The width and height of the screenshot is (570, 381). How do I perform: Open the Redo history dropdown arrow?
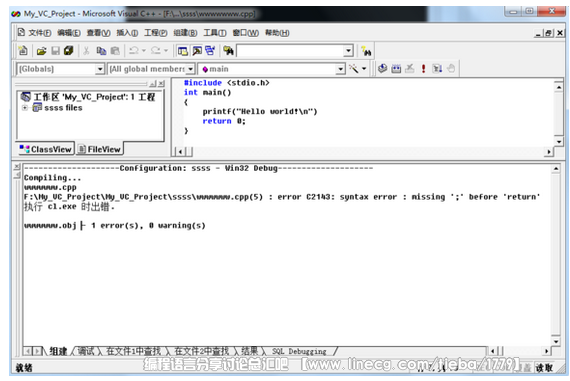(x=166, y=51)
